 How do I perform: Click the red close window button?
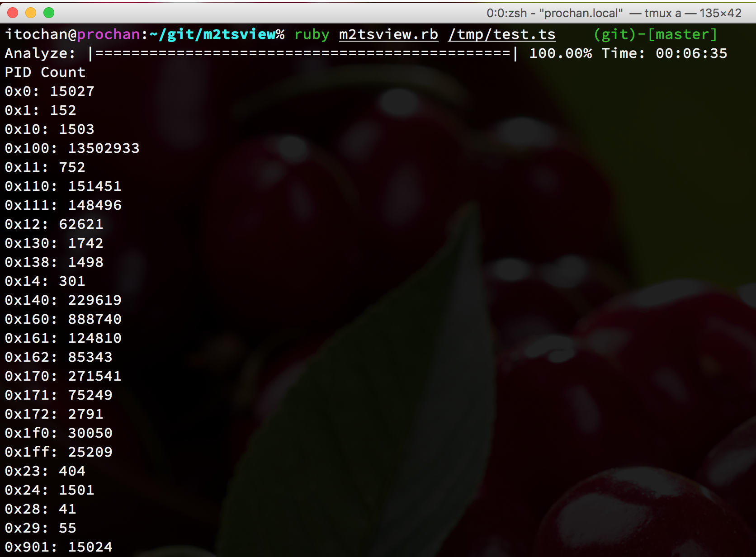(13, 13)
